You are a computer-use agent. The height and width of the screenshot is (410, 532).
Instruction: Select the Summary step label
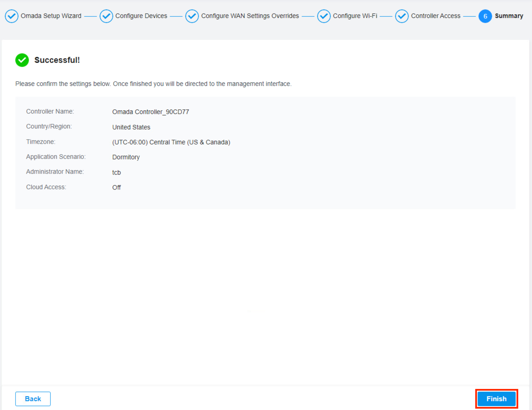click(x=509, y=16)
